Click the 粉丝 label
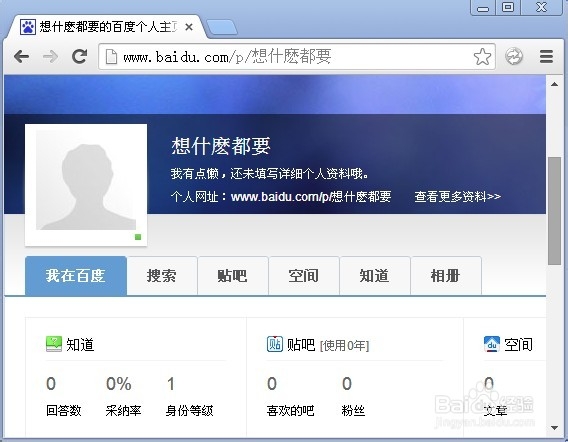This screenshot has height=442, width=568. coord(353,410)
